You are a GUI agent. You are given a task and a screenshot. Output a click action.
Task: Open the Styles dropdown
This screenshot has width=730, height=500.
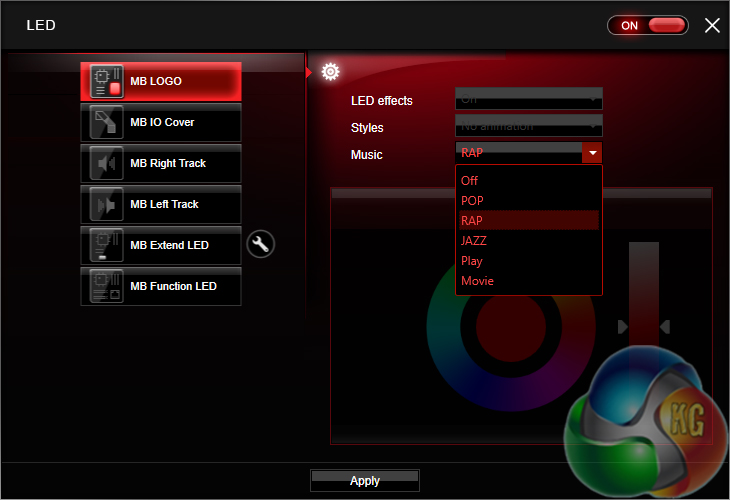pos(529,126)
